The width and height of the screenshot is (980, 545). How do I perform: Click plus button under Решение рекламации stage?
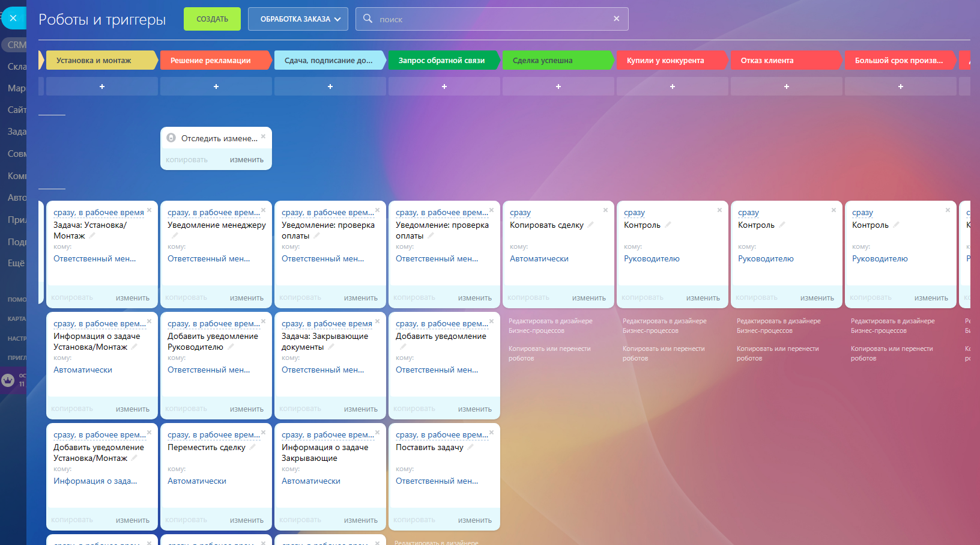[216, 87]
